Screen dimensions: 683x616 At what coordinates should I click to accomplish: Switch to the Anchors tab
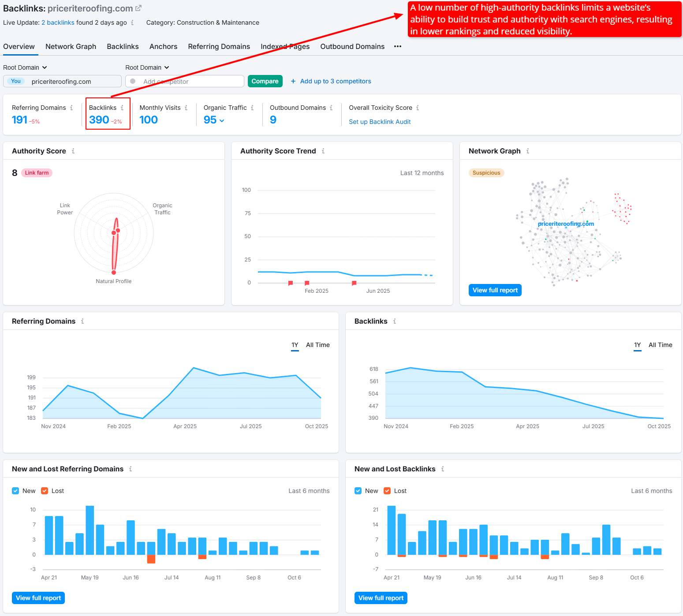pyautogui.click(x=163, y=46)
